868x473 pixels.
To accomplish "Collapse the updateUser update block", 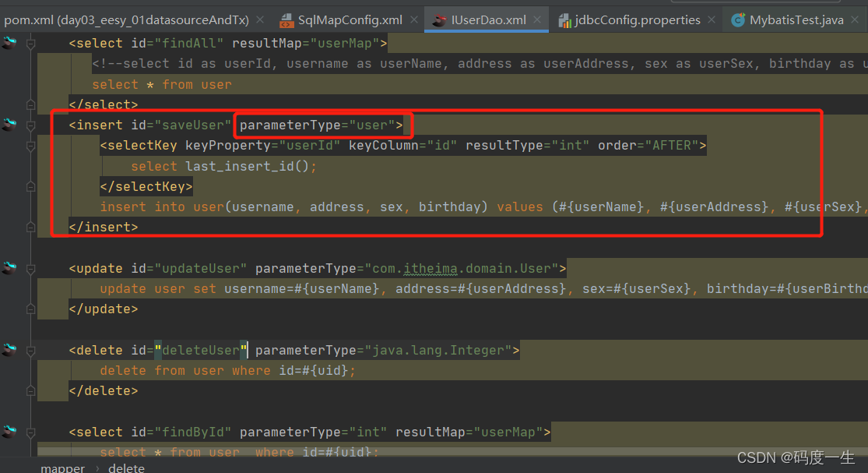I will pyautogui.click(x=31, y=269).
